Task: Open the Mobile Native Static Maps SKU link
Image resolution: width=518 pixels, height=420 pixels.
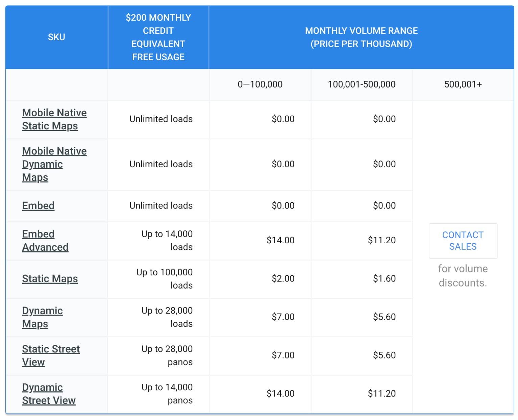Action: pyautogui.click(x=54, y=119)
